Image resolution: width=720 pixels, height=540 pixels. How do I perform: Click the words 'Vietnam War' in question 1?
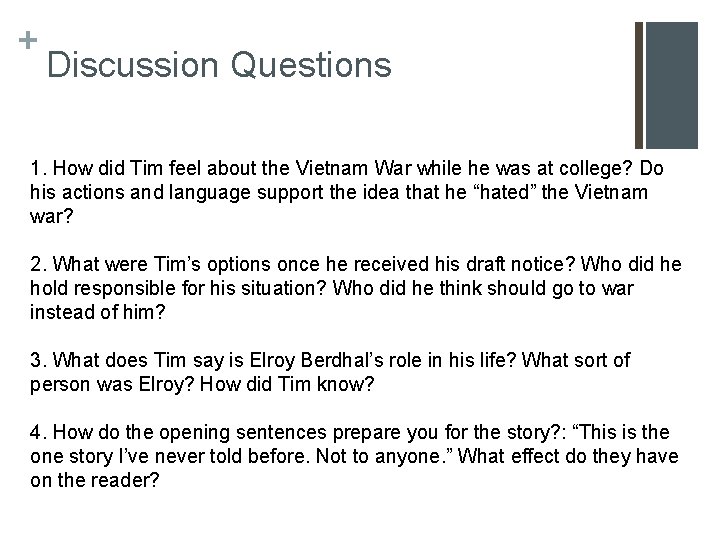(353, 168)
